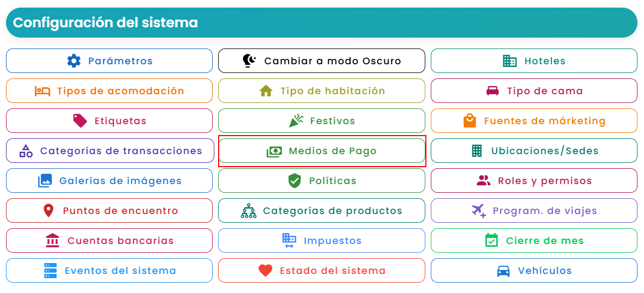Click the house icon for Tipo de habitación
Image resolution: width=644 pixels, height=293 pixels.
click(x=266, y=91)
